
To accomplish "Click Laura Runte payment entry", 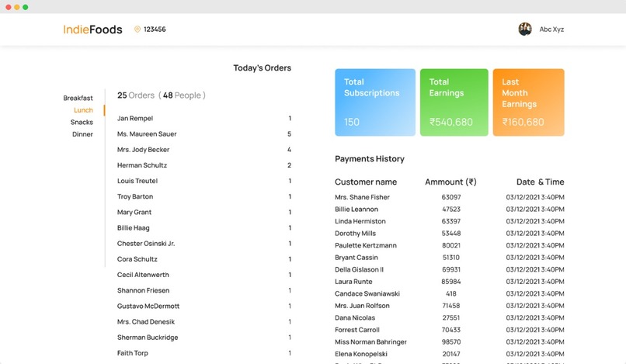I will pos(353,282).
